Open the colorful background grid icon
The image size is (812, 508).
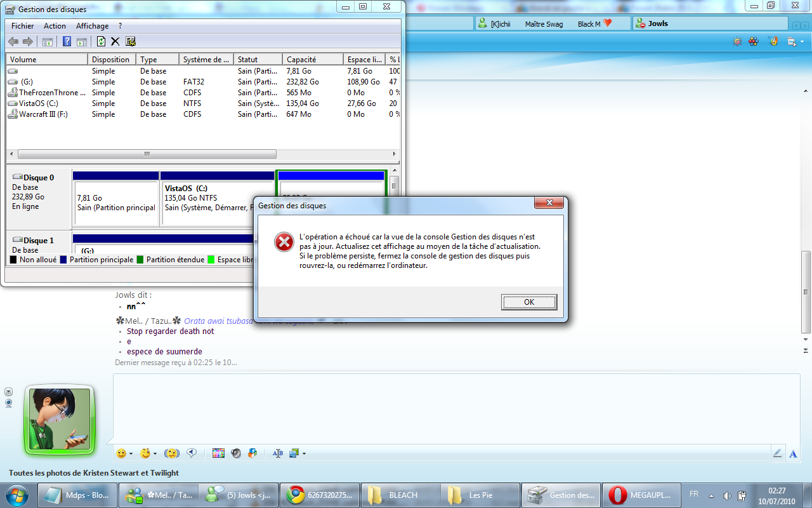pos(218,453)
